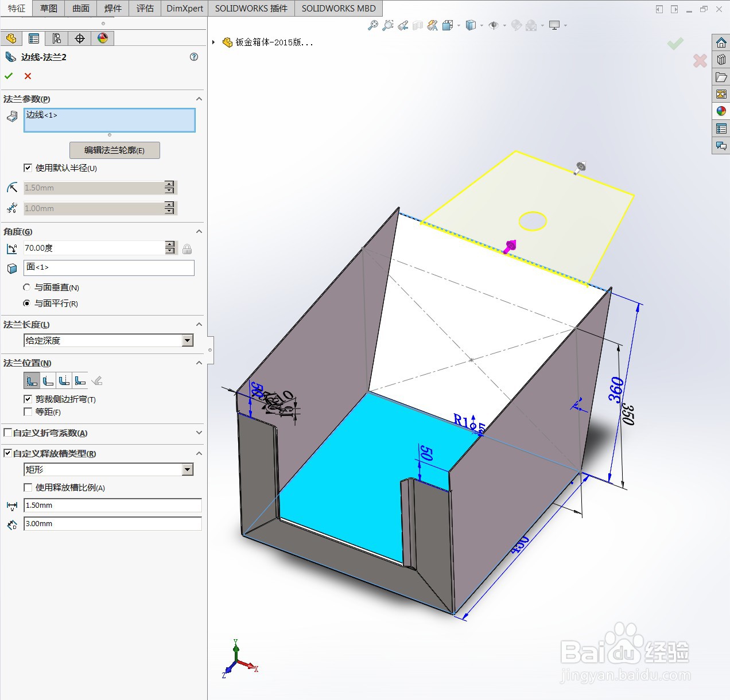Click Edit Appearance sphere icon
Screen dimensions: 730x700
point(517,25)
